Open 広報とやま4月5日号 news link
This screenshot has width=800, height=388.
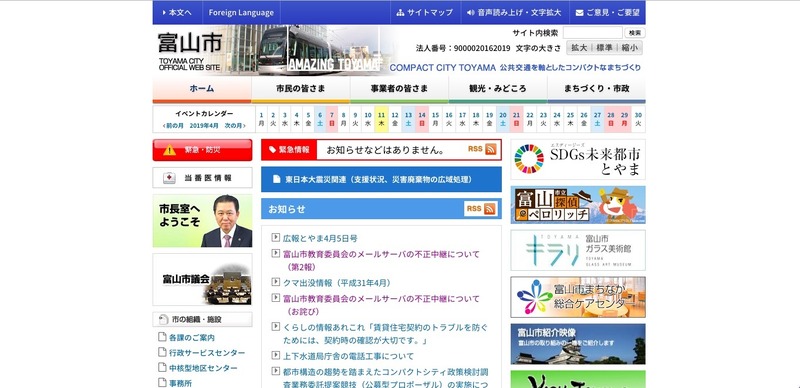320,238
